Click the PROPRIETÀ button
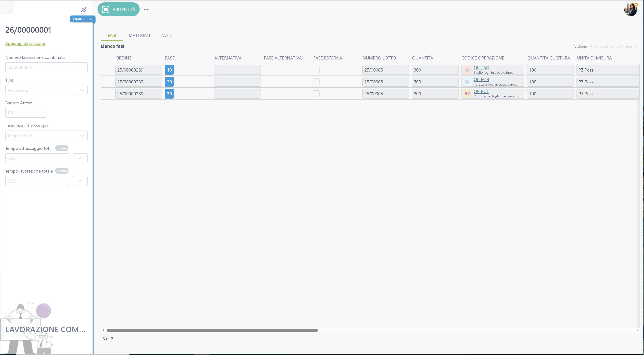Screen dimensions: 644x355 point(118,9)
